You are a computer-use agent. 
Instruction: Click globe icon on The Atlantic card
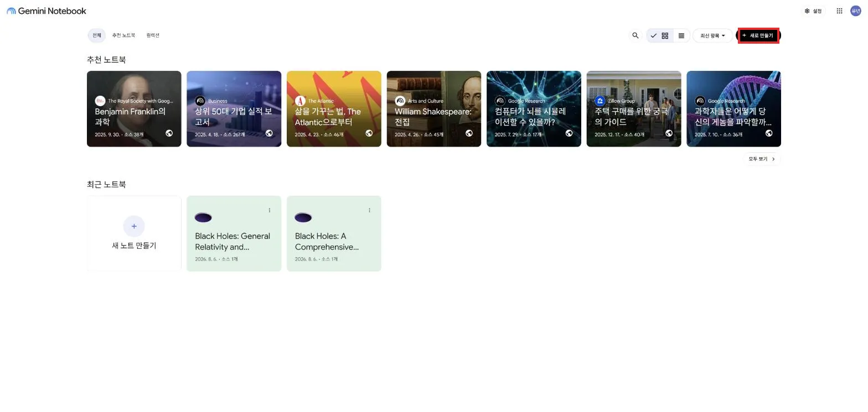369,133
